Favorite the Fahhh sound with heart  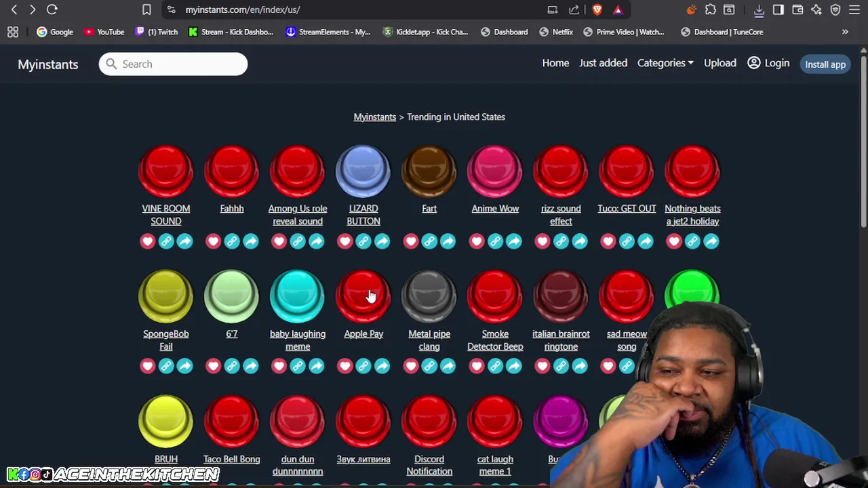[213, 241]
